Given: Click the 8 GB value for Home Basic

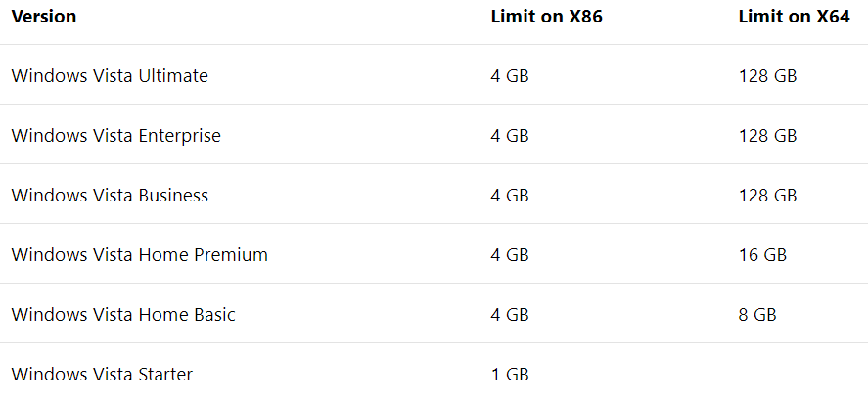Looking at the screenshot, I should 757,315.
